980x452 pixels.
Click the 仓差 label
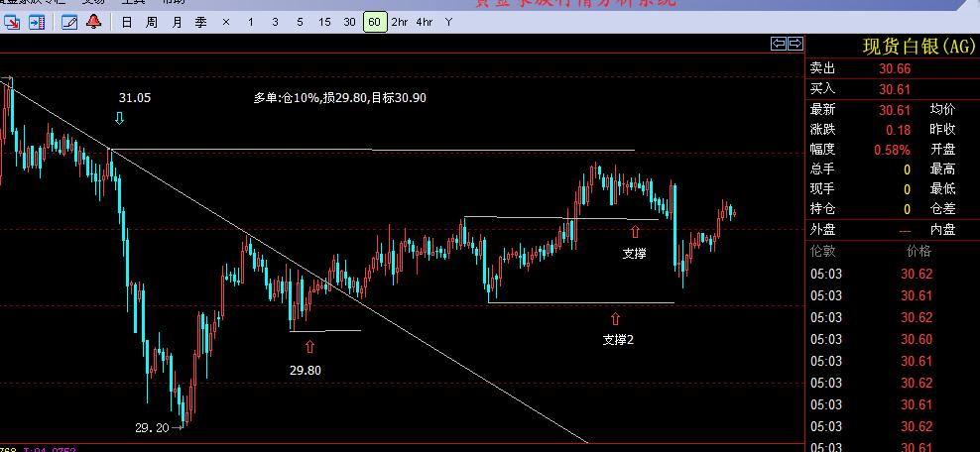(943, 208)
